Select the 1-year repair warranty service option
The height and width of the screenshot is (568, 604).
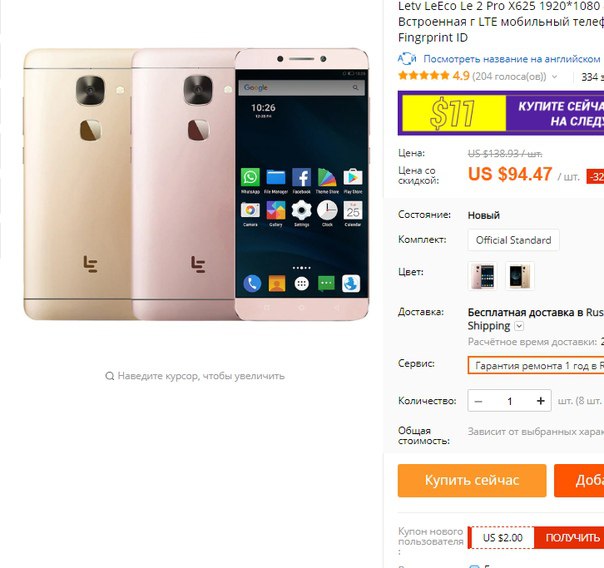[536, 365]
